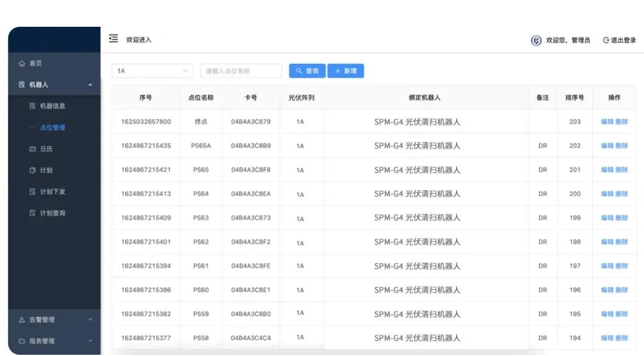Click 编辑 link for row PS65A
This screenshot has width=644, height=356.
(607, 146)
